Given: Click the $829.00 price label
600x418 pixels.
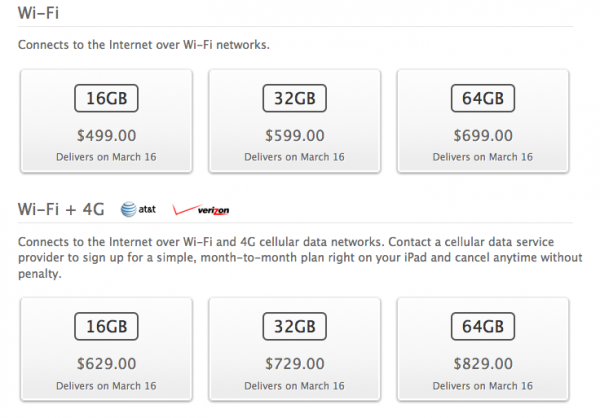Looking at the screenshot, I should click(482, 360).
